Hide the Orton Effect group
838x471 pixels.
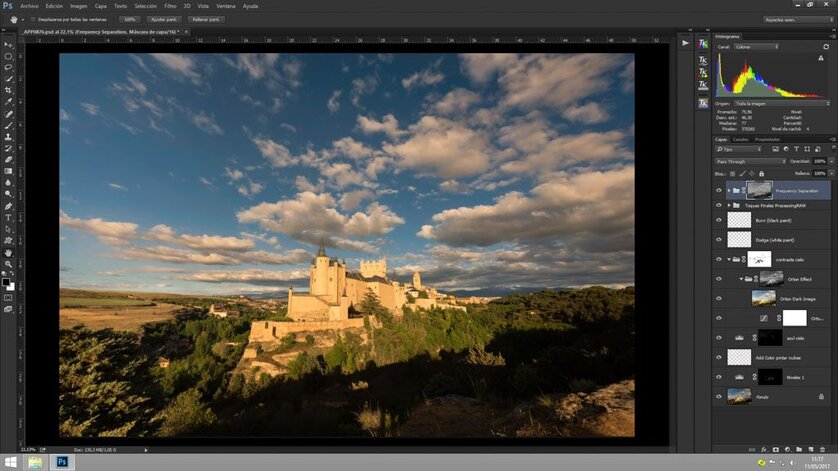click(x=718, y=279)
